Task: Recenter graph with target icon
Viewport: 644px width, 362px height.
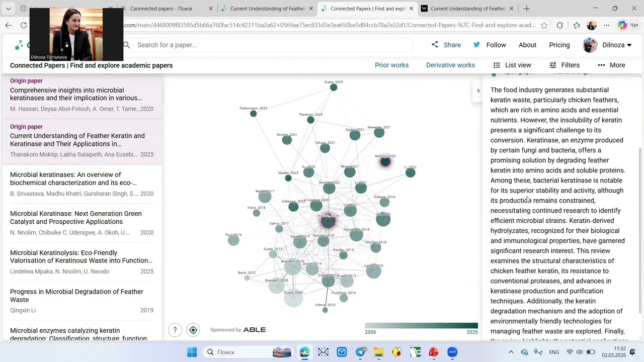Action: [x=193, y=330]
